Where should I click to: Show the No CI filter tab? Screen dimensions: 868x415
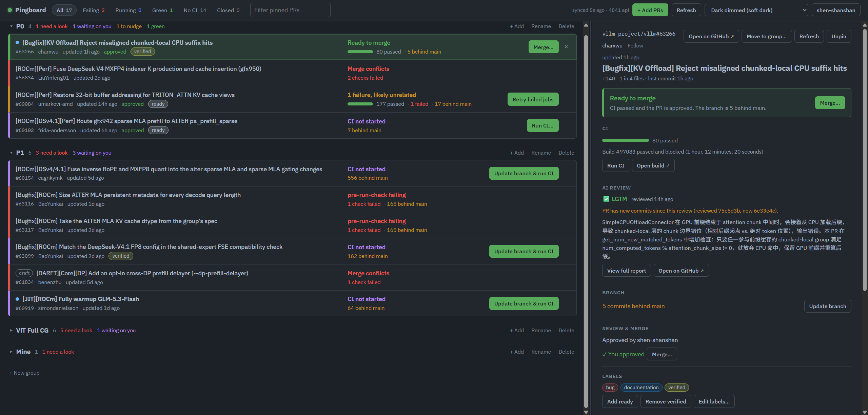[195, 10]
